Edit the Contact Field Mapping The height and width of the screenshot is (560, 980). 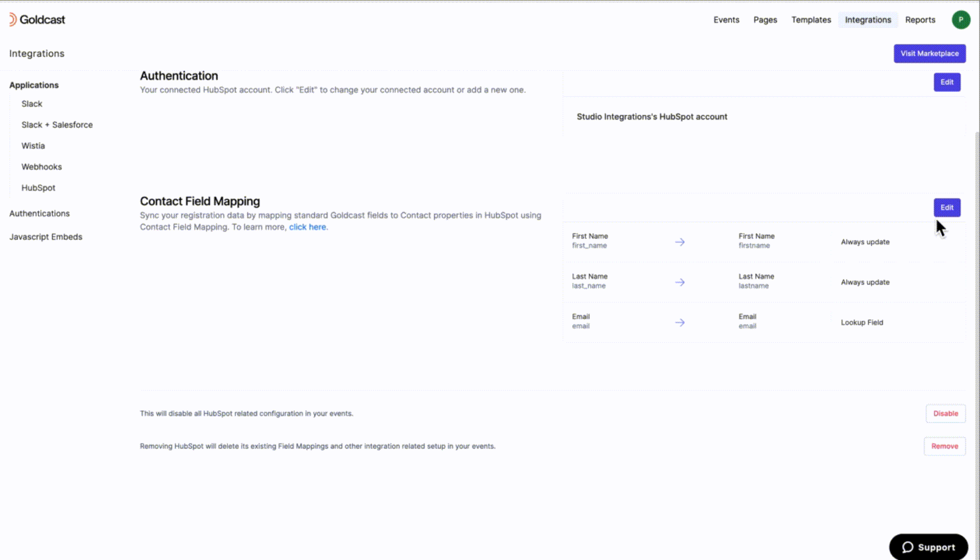click(947, 207)
